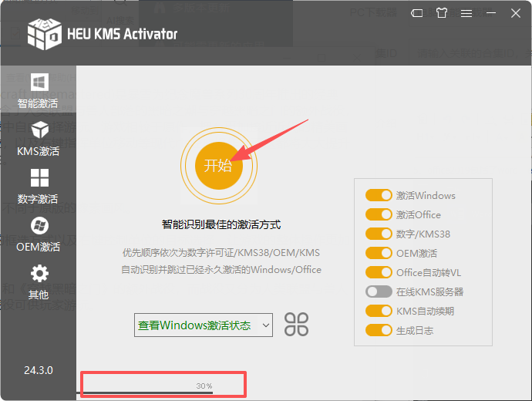Open the KMS激活 sidebar tab
Viewport: 532px width, 401px height.
tap(39, 138)
